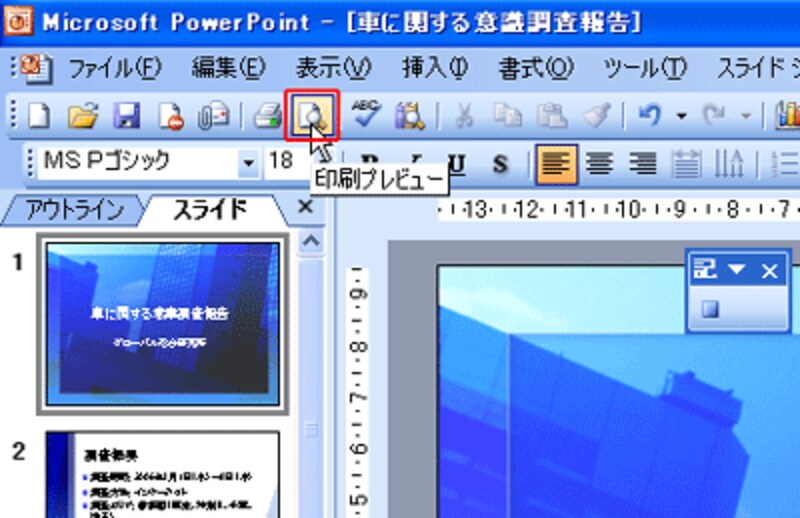This screenshot has height=518, width=800.
Task: Run the ABC spelling check
Action: click(366, 114)
